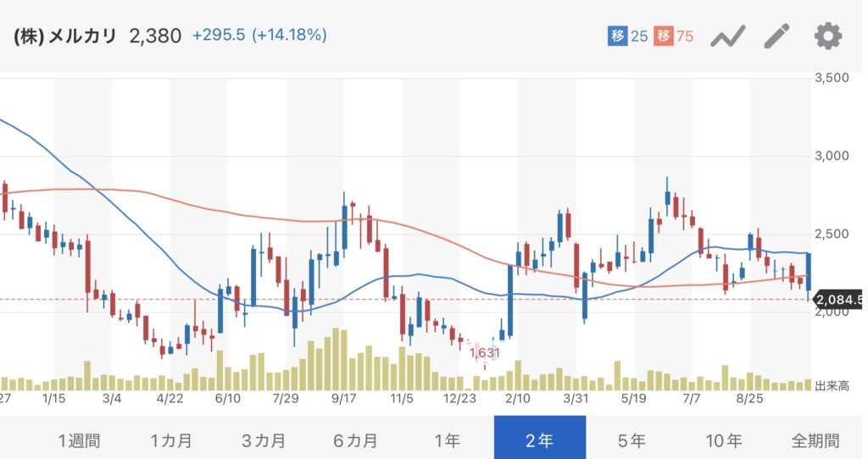868x459 pixels.
Task: Click the +295.5 (+14.18%) price change
Action: coord(259,36)
